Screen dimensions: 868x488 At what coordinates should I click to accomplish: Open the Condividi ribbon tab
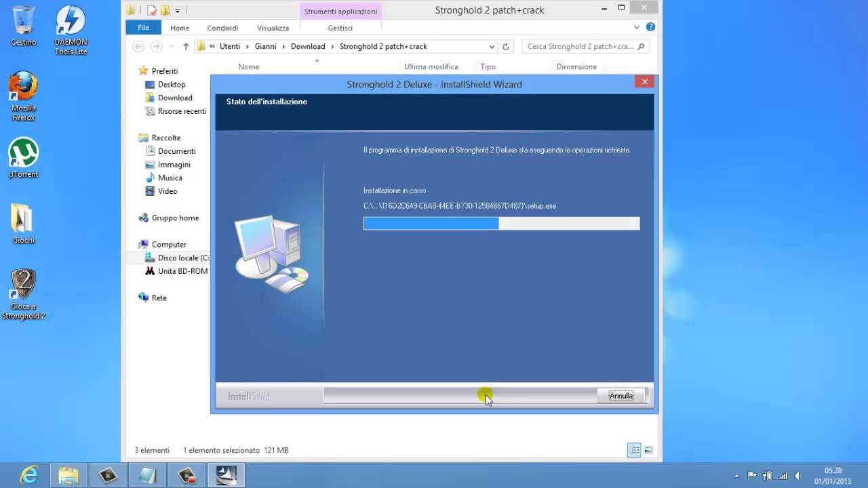pos(222,28)
